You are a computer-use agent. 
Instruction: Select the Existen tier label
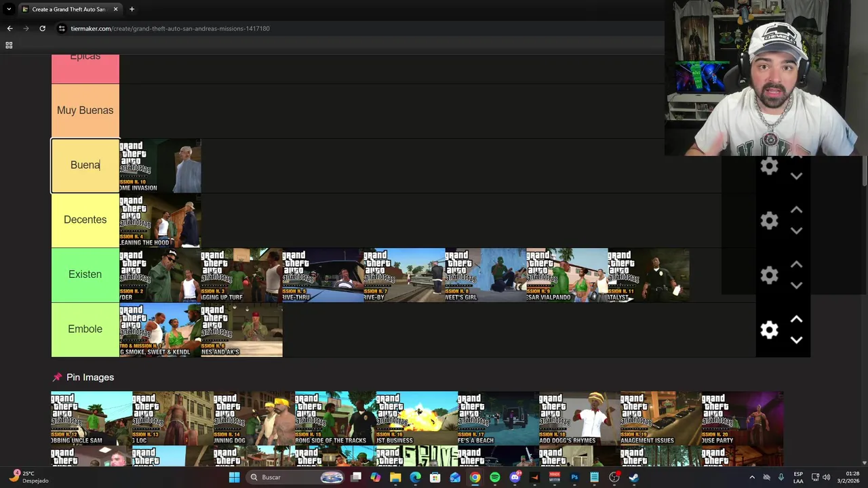tap(85, 274)
